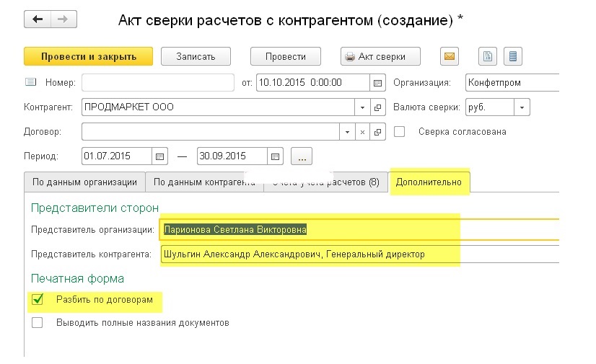
Task: Clear the Договор field with X
Action: point(362,132)
